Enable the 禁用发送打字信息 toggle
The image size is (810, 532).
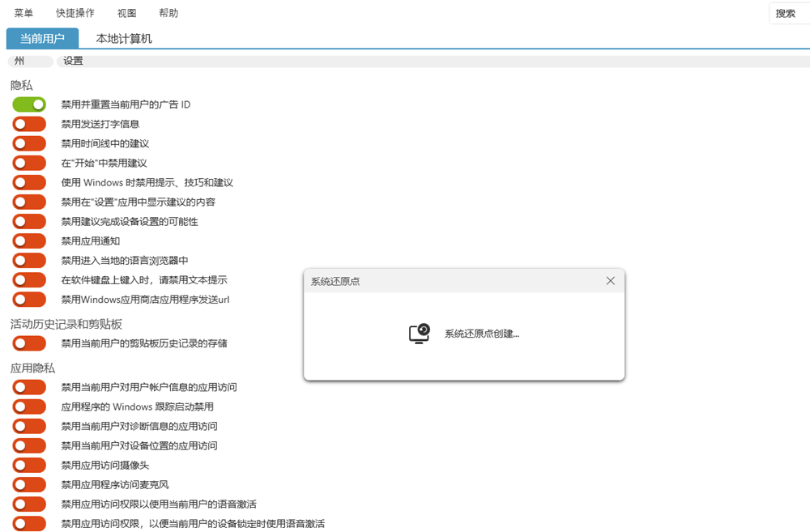[29, 124]
